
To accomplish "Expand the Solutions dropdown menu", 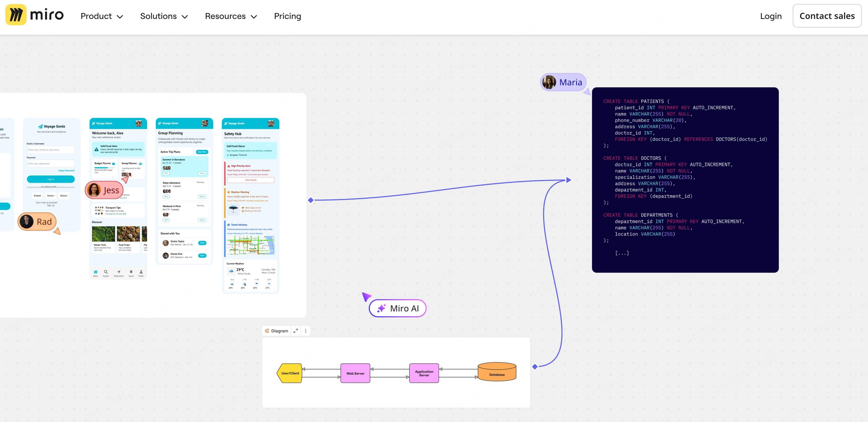I will point(164,16).
